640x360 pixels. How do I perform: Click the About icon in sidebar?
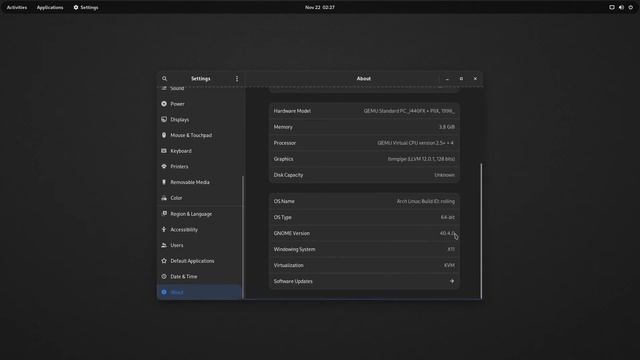pos(164,292)
